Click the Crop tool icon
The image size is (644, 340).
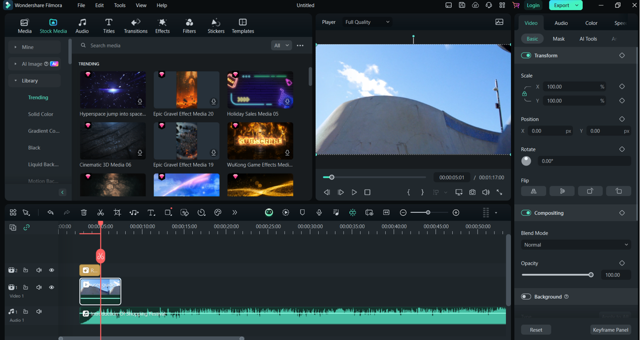(117, 213)
